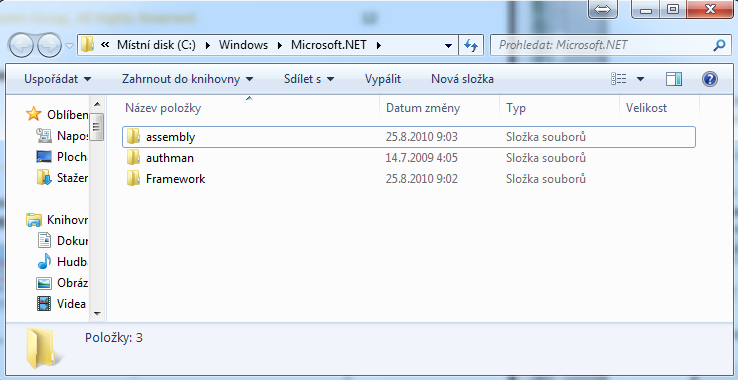Click Nová složka to create folder
The width and height of the screenshot is (738, 380).
tap(462, 79)
